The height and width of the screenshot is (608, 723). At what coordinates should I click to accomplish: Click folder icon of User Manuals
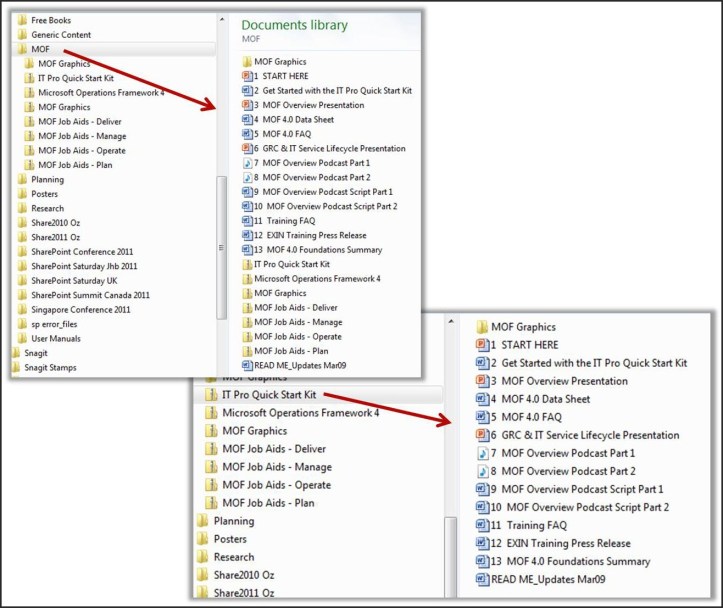click(21, 339)
